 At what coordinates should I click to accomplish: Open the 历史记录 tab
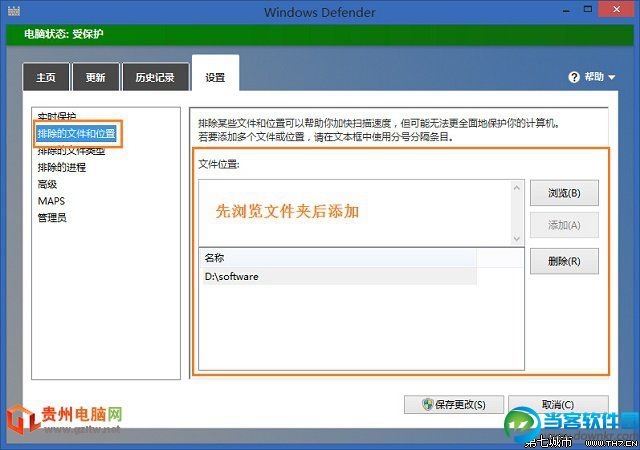tap(155, 77)
